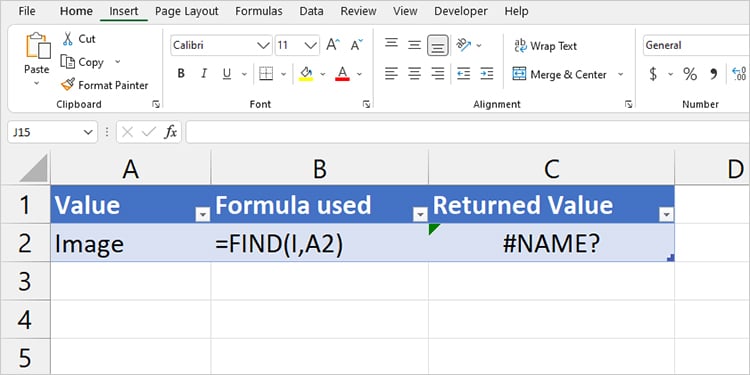Image resolution: width=750 pixels, height=375 pixels.
Task: Toggle Wrap Text on
Action: pos(545,46)
